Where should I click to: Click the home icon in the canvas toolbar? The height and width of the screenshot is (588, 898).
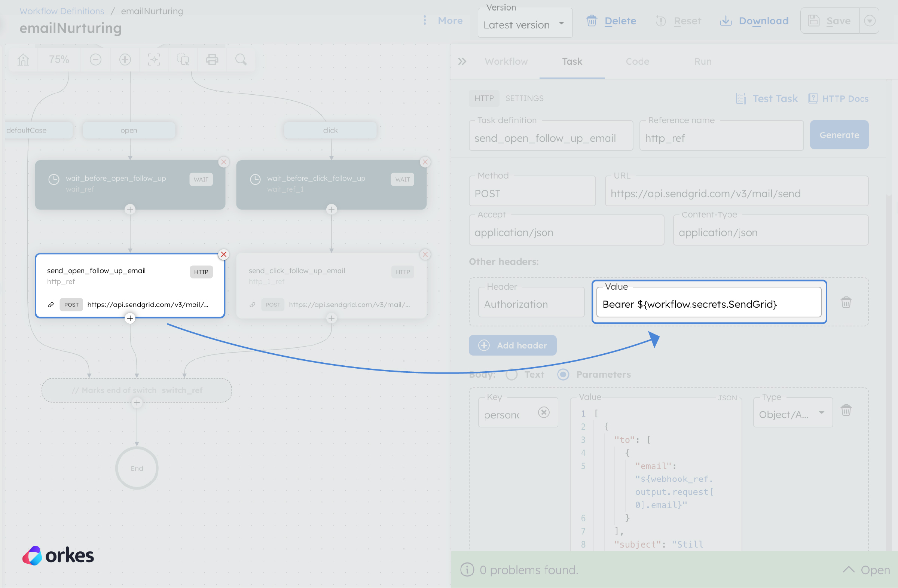point(23,59)
